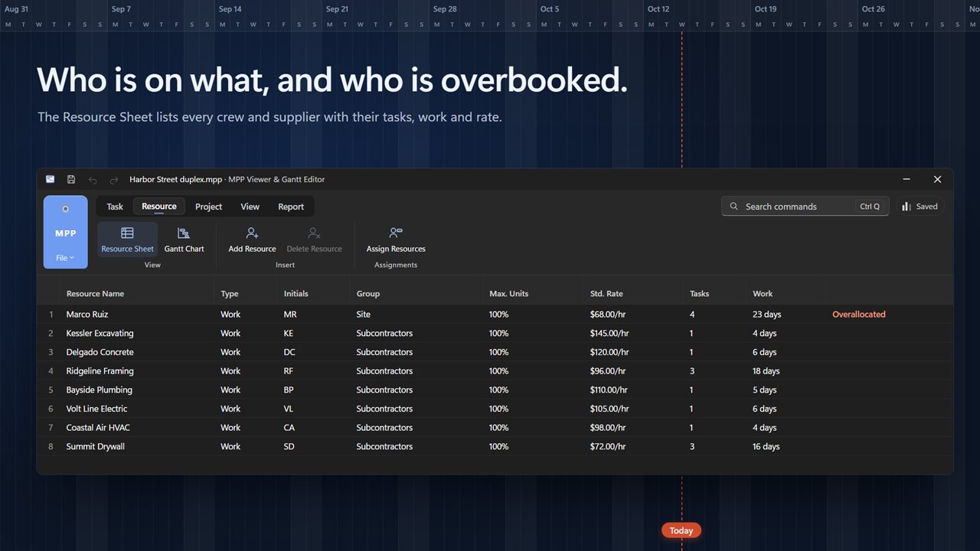Screen dimensions: 980x551
Task: Focus the Search commands field
Action: tap(805, 206)
